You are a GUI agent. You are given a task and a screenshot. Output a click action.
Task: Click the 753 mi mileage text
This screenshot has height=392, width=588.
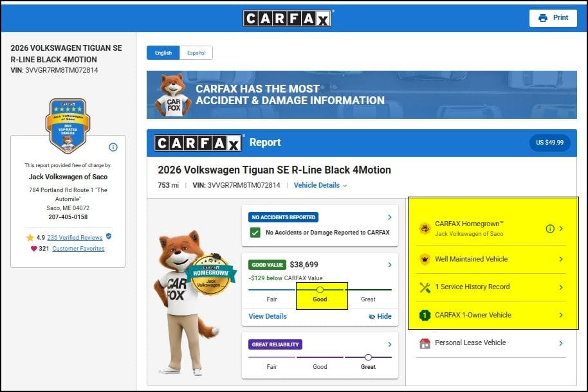coord(169,185)
